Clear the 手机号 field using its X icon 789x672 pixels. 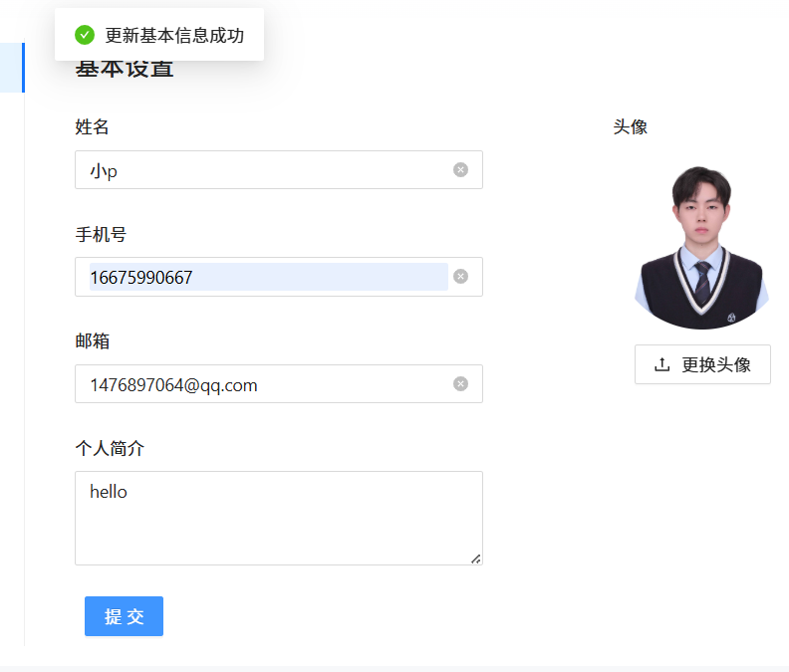(460, 277)
